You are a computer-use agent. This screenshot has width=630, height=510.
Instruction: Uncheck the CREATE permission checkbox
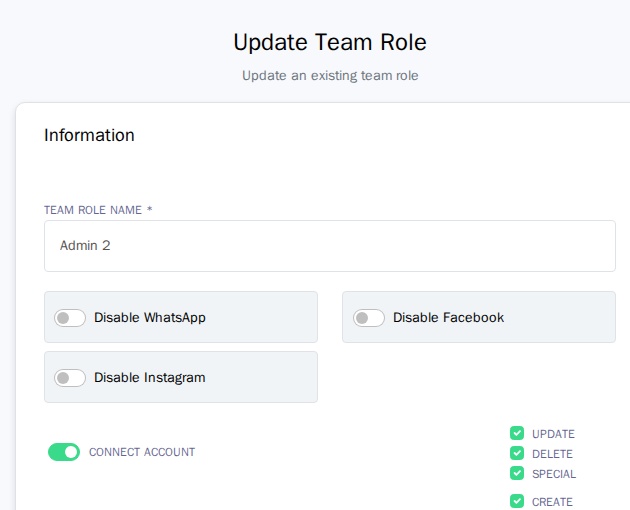517,501
